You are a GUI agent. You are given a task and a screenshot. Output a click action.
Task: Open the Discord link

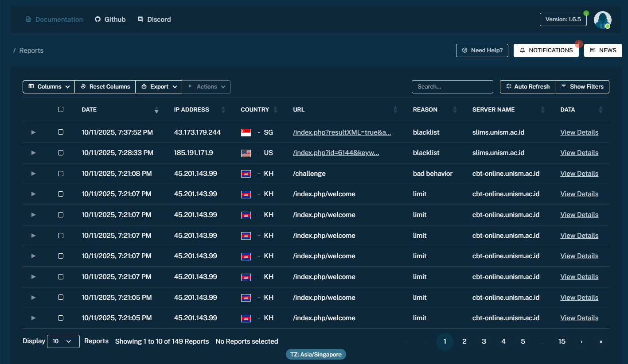[x=154, y=19]
